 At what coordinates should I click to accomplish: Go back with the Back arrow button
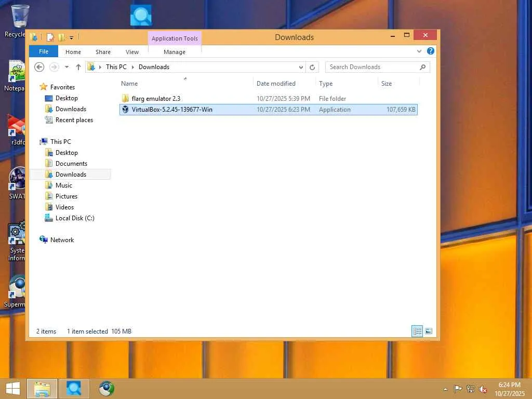[39, 67]
